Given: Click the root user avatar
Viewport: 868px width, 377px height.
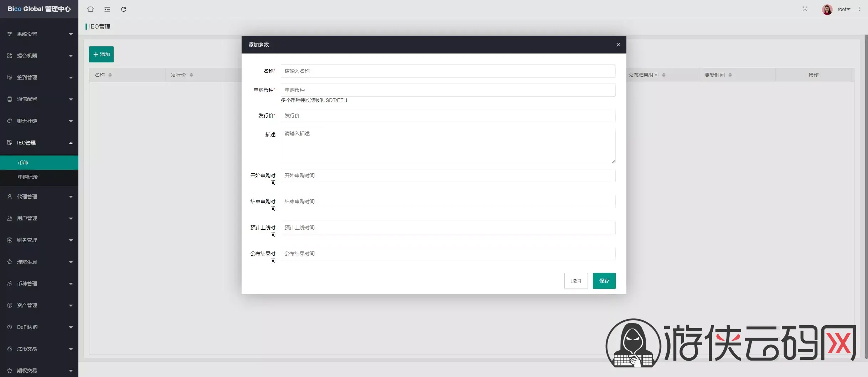Looking at the screenshot, I should [827, 9].
